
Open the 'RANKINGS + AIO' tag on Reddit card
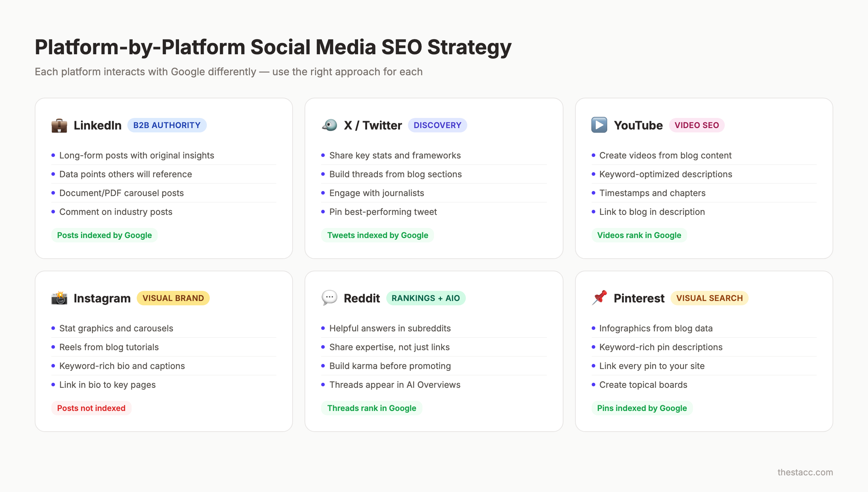click(426, 298)
